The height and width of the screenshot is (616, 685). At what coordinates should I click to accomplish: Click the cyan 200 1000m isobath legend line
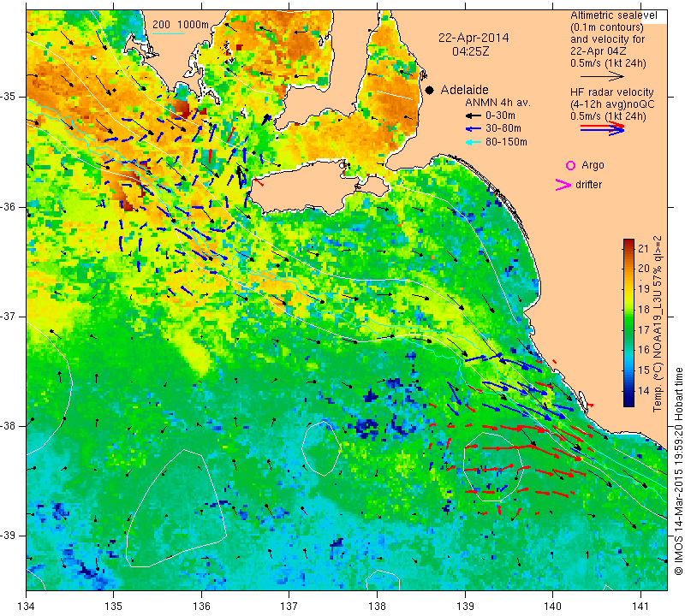(x=169, y=33)
